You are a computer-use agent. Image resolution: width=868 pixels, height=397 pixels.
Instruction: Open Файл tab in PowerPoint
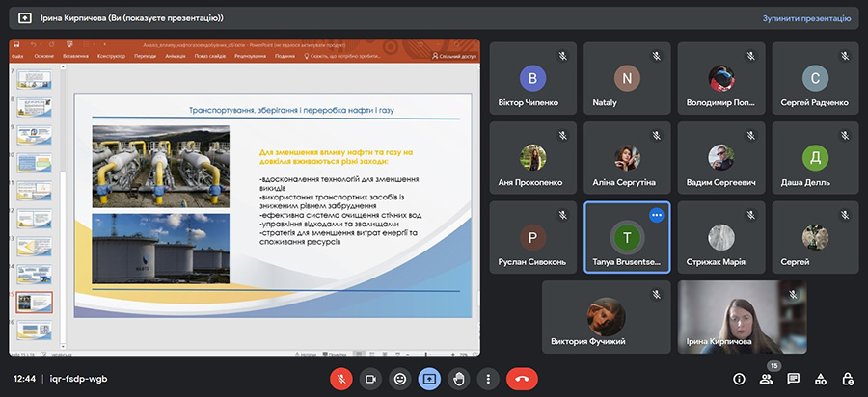pos(16,56)
